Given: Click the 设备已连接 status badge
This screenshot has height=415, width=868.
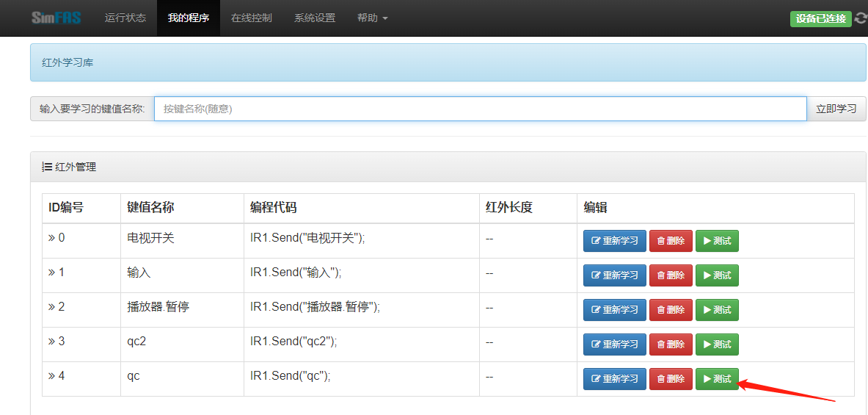Looking at the screenshot, I should 820,18.
